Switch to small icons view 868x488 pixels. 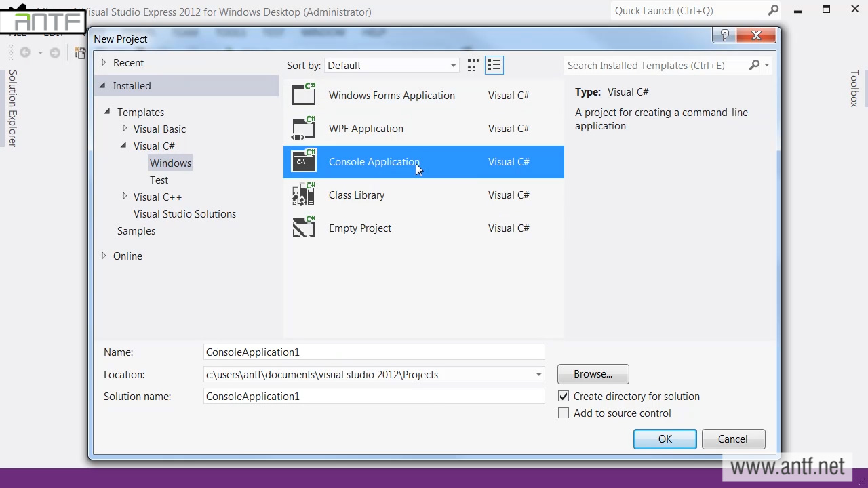[473, 65]
